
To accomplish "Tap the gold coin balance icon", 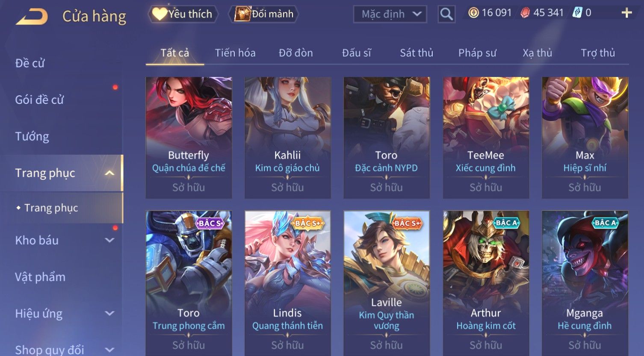I will click(473, 13).
